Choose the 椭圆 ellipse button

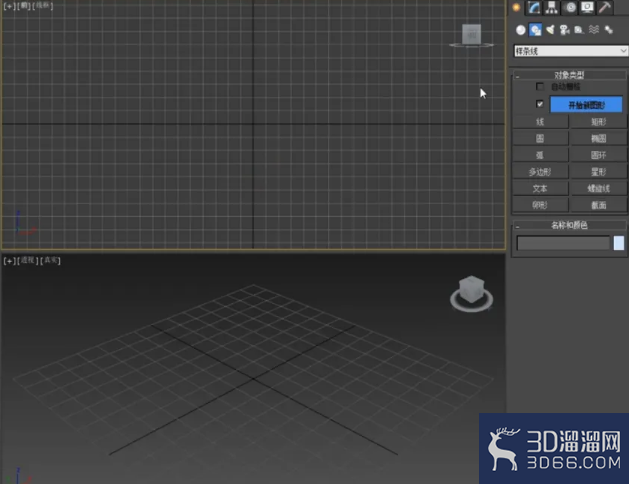[599, 139]
